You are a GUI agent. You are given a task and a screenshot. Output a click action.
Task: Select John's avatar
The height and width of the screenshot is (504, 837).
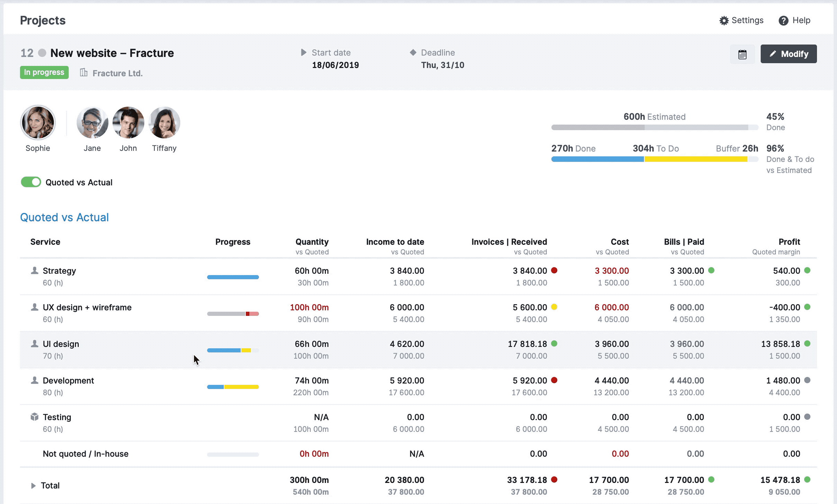[x=128, y=123]
